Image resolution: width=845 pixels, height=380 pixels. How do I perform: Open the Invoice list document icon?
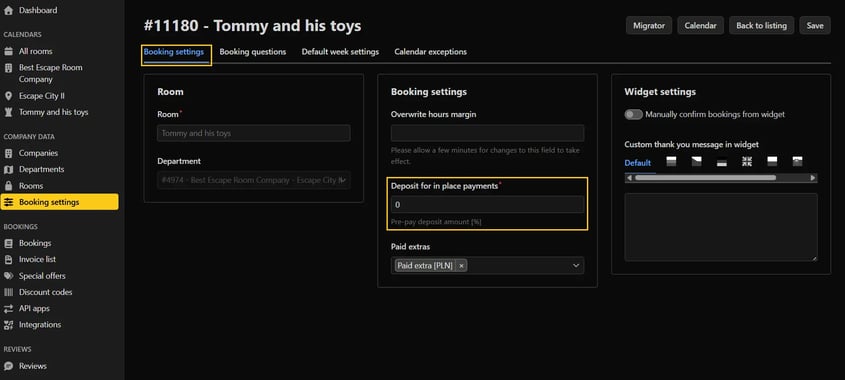pyautogui.click(x=8, y=259)
